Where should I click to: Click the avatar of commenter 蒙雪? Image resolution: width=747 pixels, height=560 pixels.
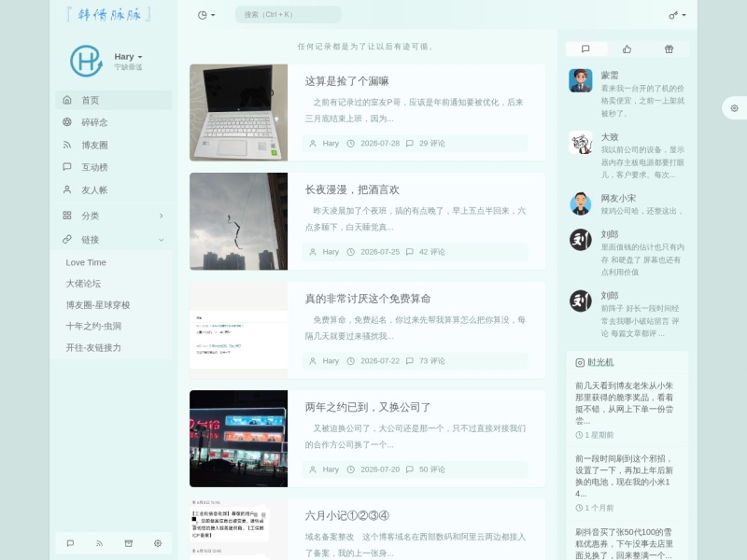click(581, 80)
